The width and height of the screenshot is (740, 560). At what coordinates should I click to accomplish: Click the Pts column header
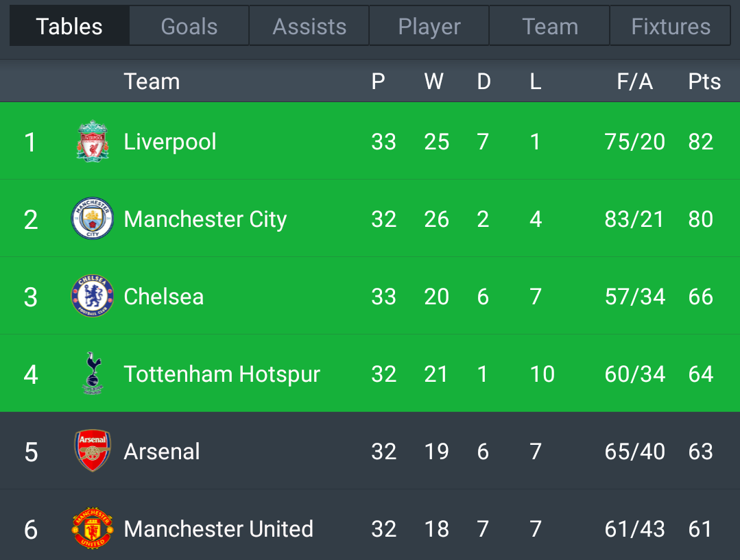pos(704,82)
